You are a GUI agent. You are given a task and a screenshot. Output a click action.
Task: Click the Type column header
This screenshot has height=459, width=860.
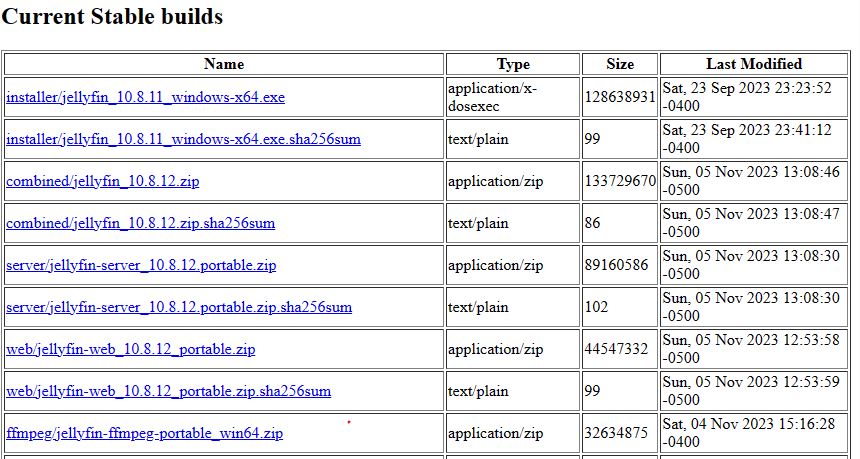click(x=513, y=64)
